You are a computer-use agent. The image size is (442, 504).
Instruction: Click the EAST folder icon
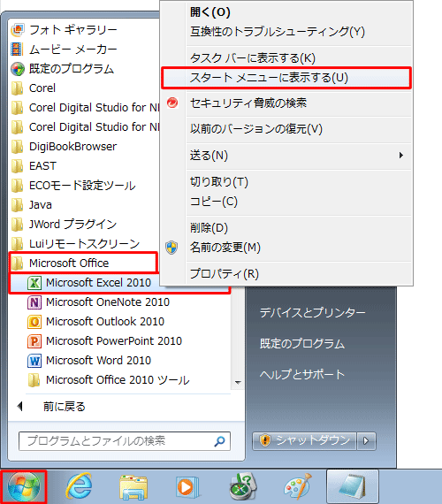click(17, 166)
